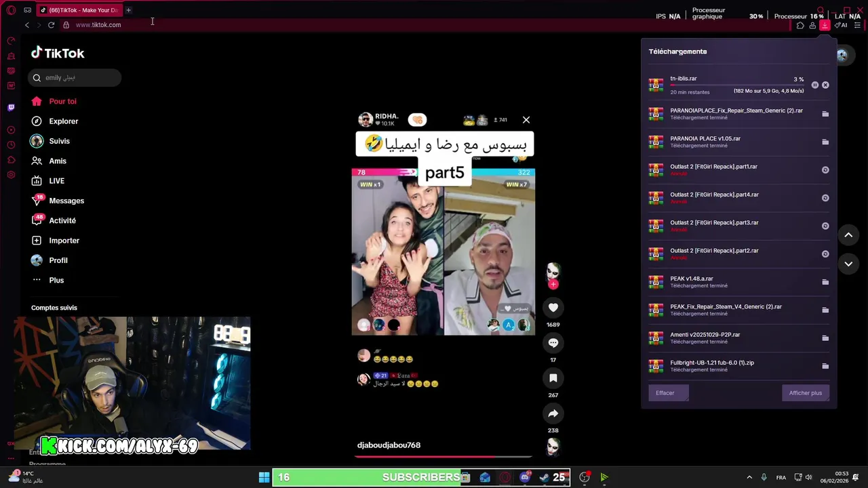The width and height of the screenshot is (868, 488).
Task: Open TikTok Messages
Action: (57, 201)
